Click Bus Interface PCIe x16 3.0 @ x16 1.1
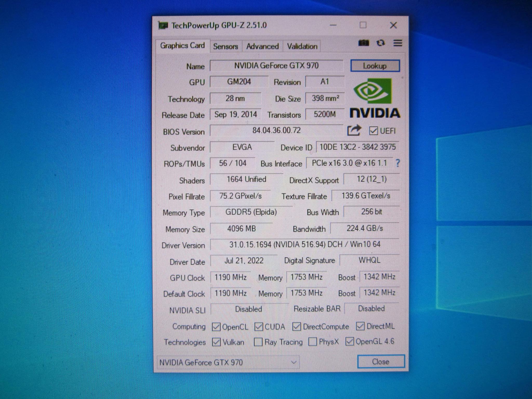 [x=349, y=163]
